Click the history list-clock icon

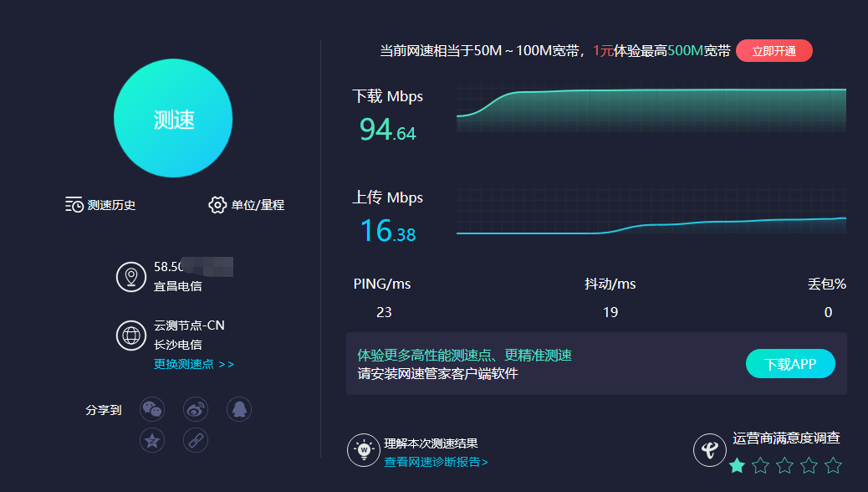pyautogui.click(x=74, y=205)
